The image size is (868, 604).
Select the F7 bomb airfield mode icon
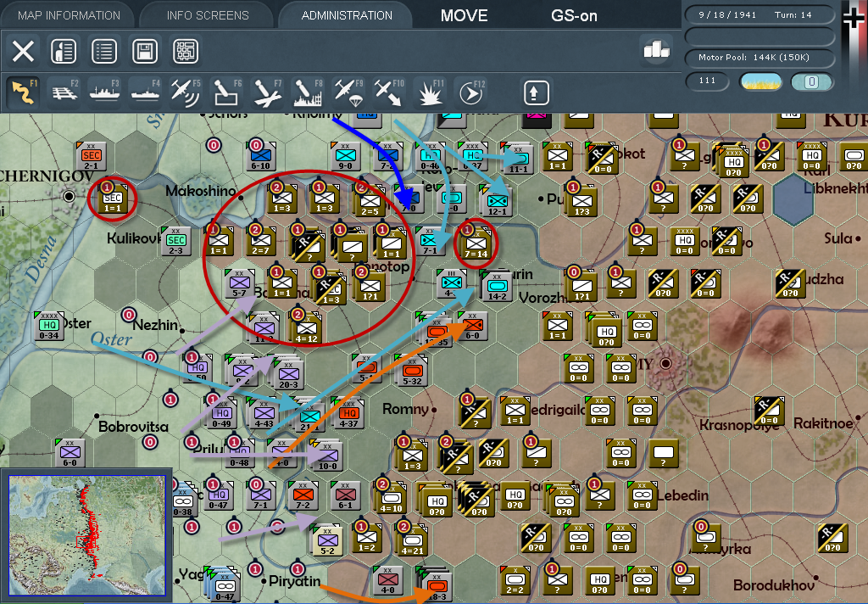pyautogui.click(x=268, y=92)
